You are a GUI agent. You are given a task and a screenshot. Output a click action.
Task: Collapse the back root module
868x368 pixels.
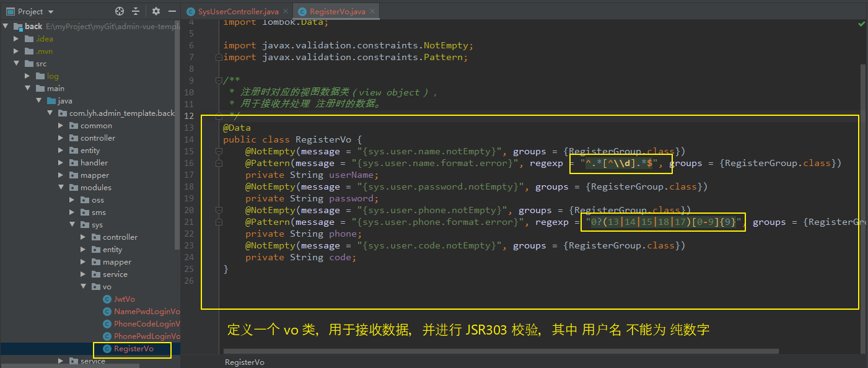(6, 27)
